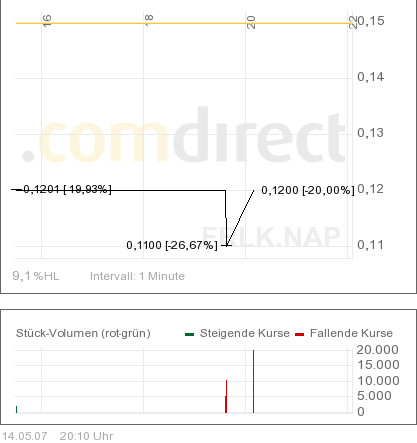The image size is (417, 443).
Task: Click the red volume bar
Action: pos(227,396)
